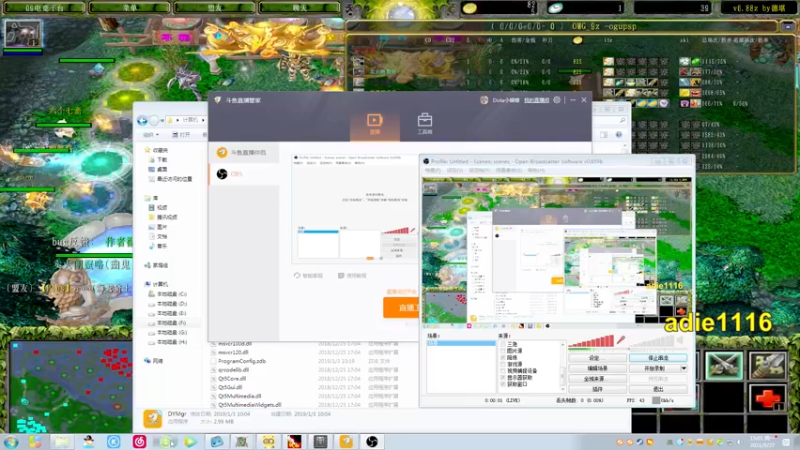
Task: Click the OBS icon in the taskbar
Action: [x=372, y=441]
